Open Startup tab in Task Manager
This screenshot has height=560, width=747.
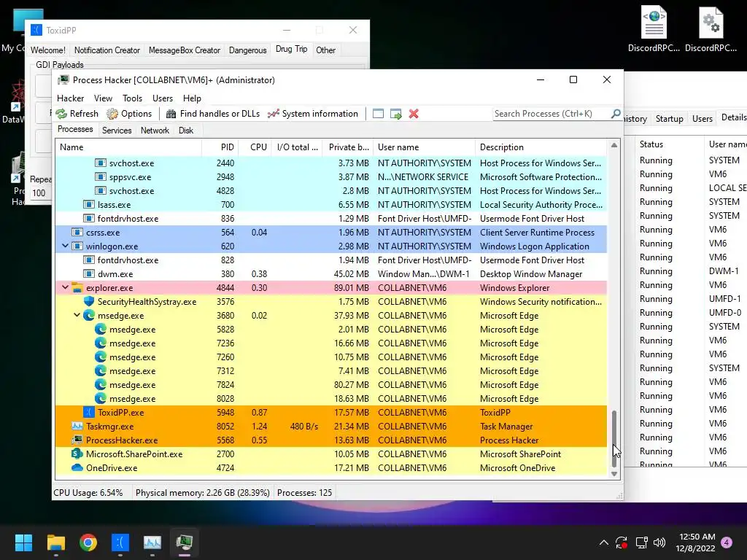(x=670, y=119)
